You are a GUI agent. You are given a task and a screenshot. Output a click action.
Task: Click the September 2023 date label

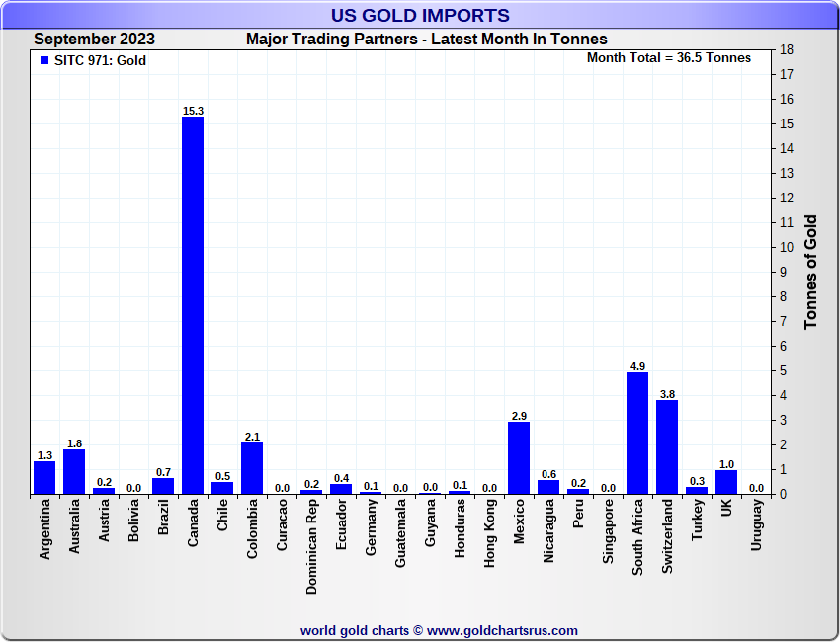point(94,40)
